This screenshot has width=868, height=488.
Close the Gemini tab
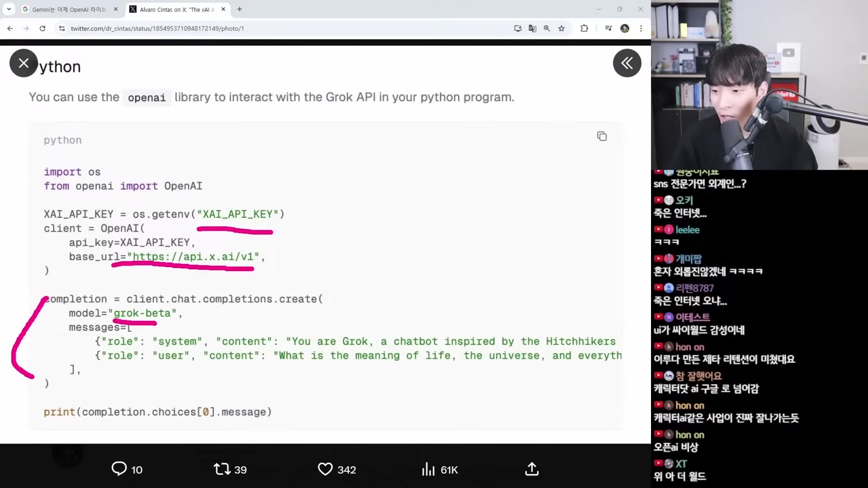tap(116, 9)
